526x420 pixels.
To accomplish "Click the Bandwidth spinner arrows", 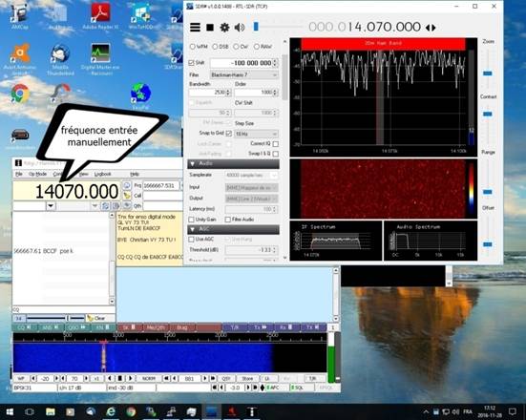I will [x=228, y=93].
